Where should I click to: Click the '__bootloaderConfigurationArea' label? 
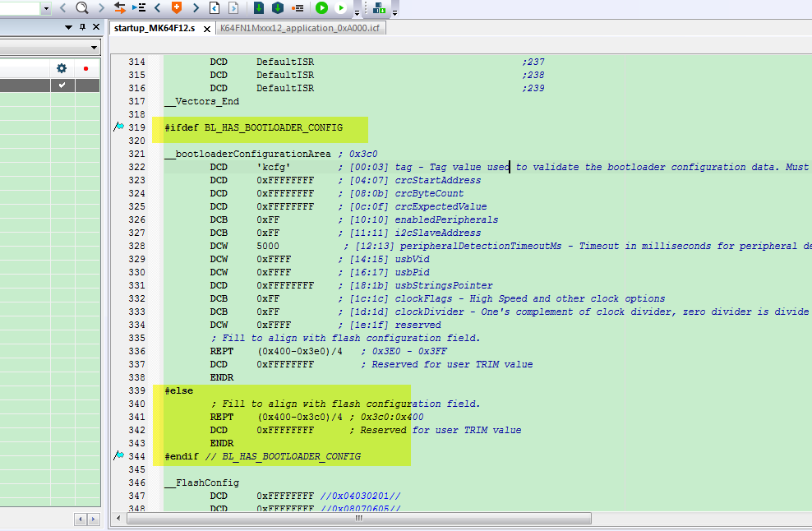[x=247, y=154]
